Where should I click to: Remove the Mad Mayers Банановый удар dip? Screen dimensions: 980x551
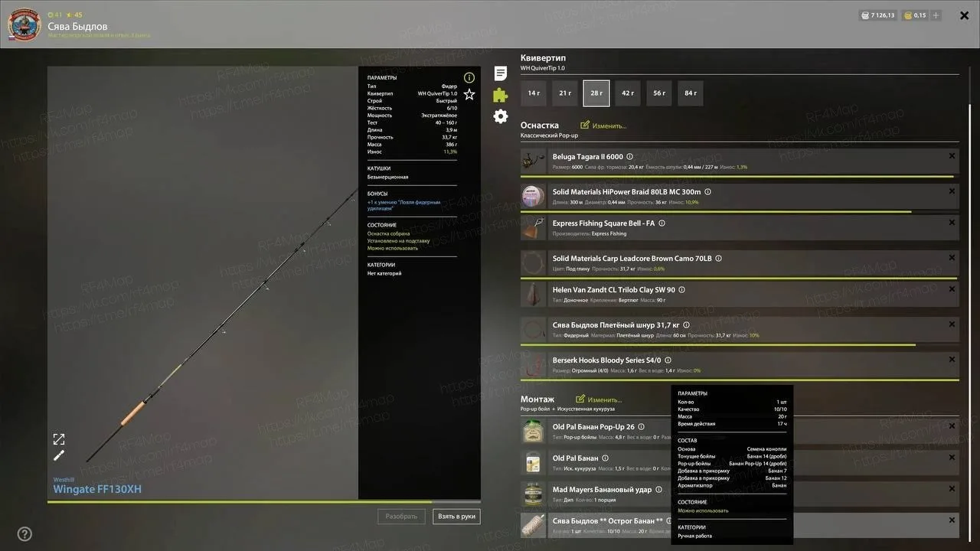pos(952,489)
